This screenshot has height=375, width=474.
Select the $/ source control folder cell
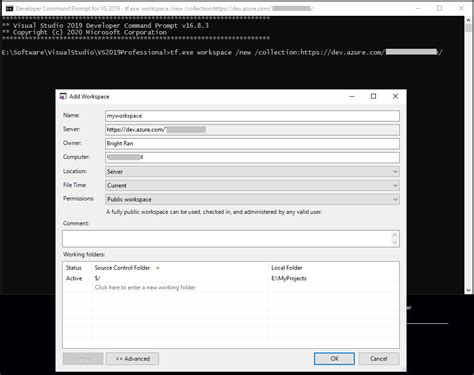tap(97, 278)
